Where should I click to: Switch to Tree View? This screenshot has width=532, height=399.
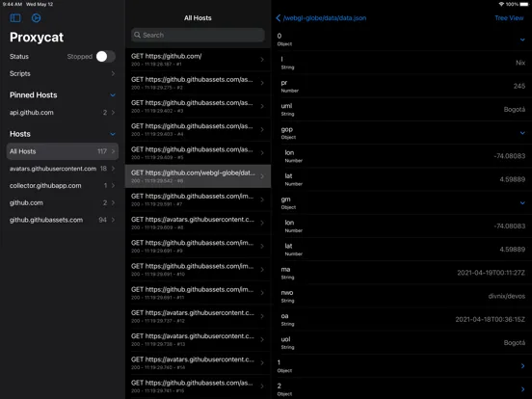click(x=509, y=18)
